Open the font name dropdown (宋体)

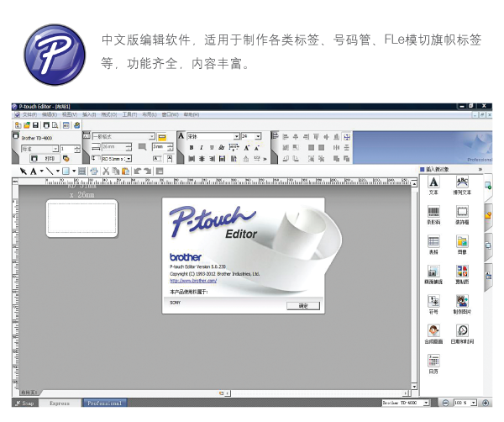pos(237,136)
